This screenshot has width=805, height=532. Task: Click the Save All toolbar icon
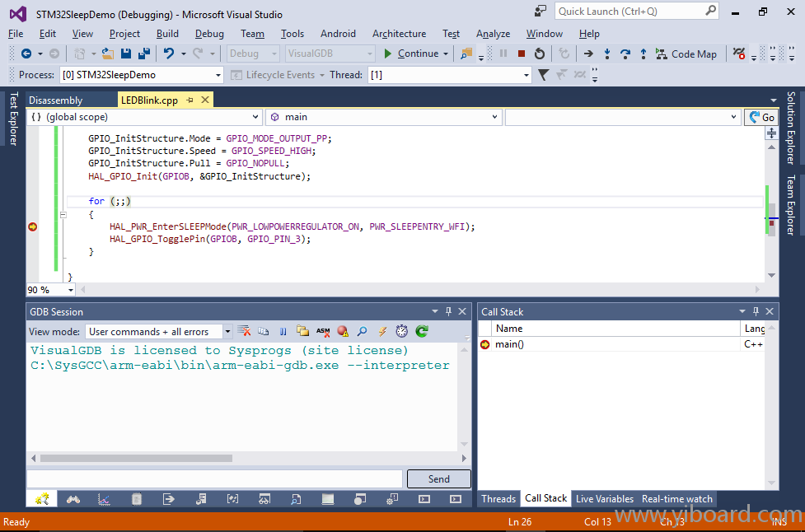(144, 54)
